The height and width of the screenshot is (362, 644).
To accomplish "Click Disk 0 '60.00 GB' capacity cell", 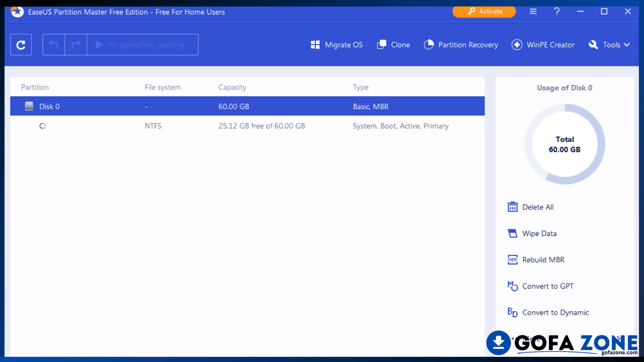I will click(x=233, y=107).
